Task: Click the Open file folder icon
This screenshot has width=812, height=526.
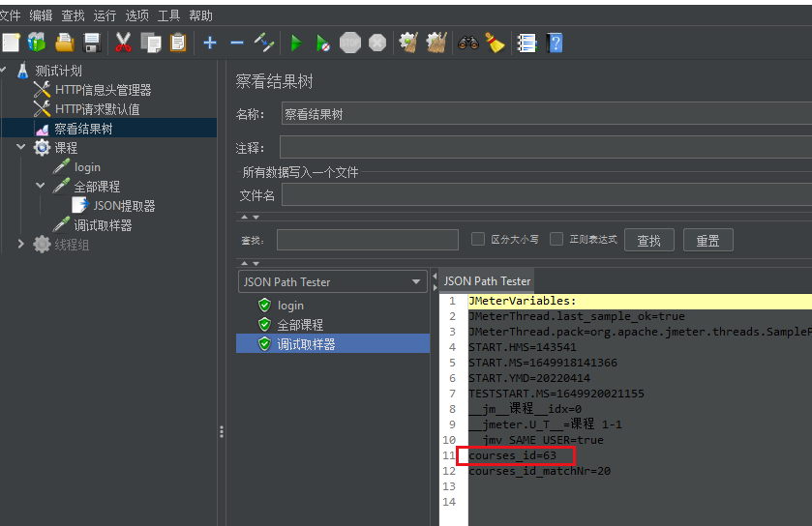Action: (x=65, y=43)
